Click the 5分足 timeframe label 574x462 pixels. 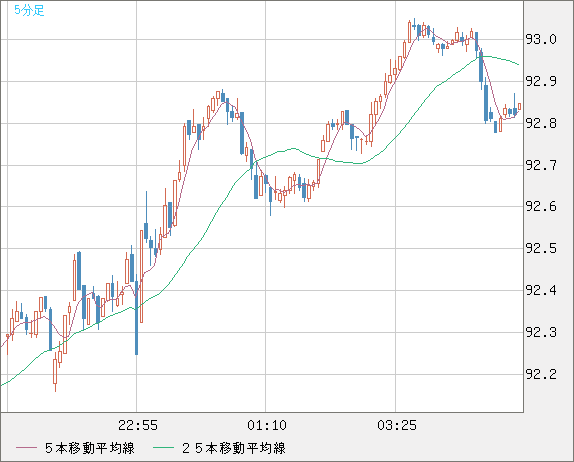click(29, 10)
